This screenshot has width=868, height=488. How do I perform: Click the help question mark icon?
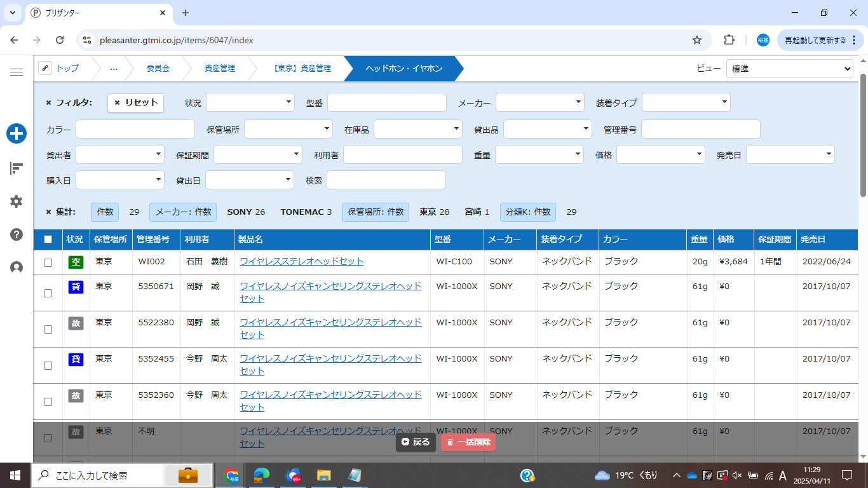(17, 234)
